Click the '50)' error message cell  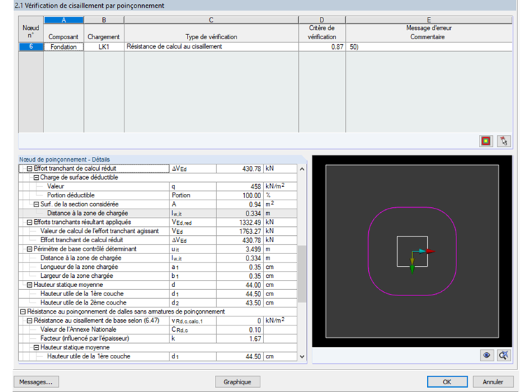[x=429, y=47]
